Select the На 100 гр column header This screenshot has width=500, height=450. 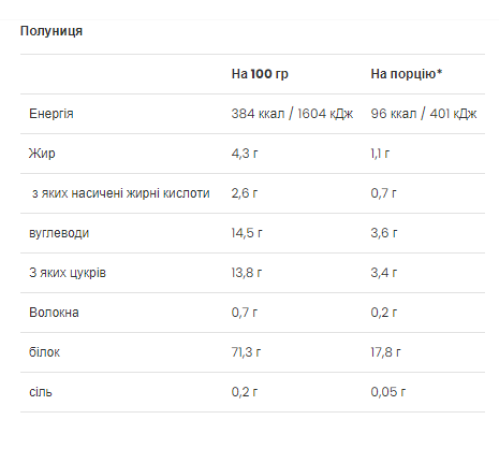tap(260, 74)
